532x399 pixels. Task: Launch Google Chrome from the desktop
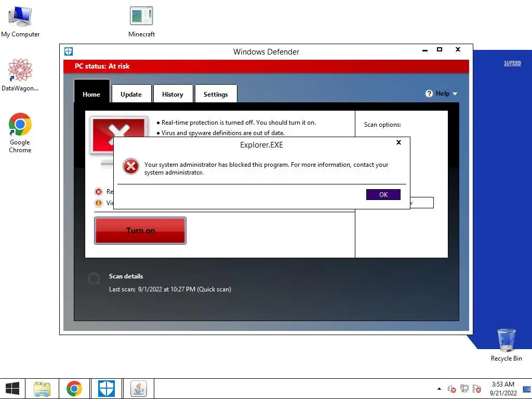20,132
